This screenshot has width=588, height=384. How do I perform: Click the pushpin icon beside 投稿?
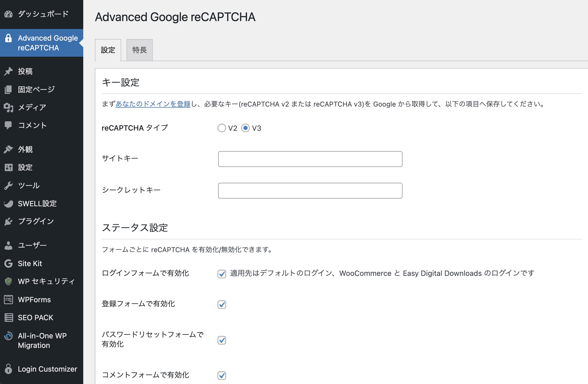pyautogui.click(x=8, y=71)
